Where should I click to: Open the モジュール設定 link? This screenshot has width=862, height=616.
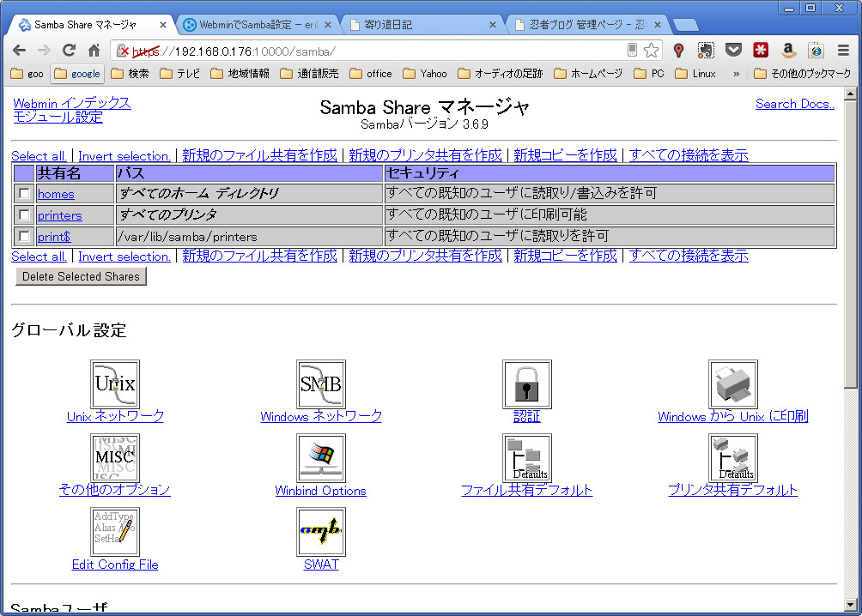coord(58,117)
